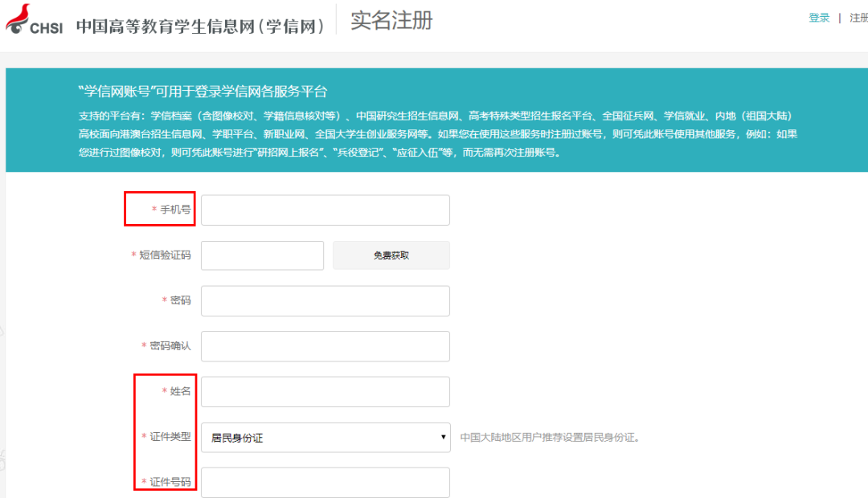Click into the 短信验证码 text box
Viewport: 868px width, 498px height.
262,255
